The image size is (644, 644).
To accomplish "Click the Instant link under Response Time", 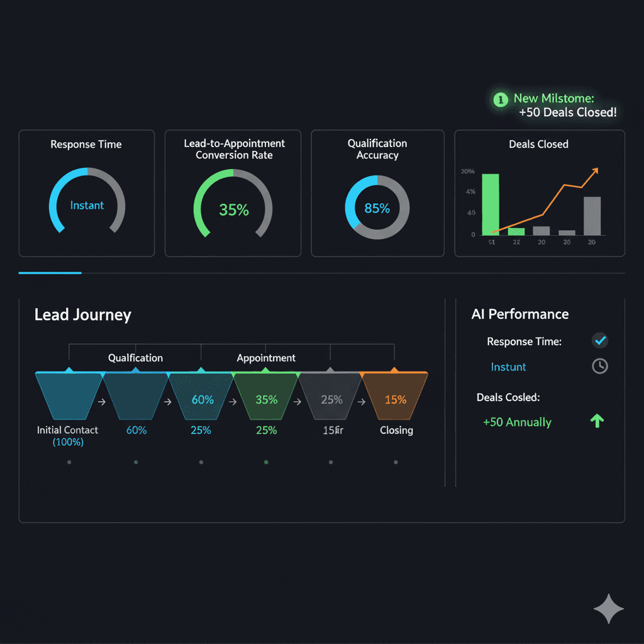I will click(508, 367).
